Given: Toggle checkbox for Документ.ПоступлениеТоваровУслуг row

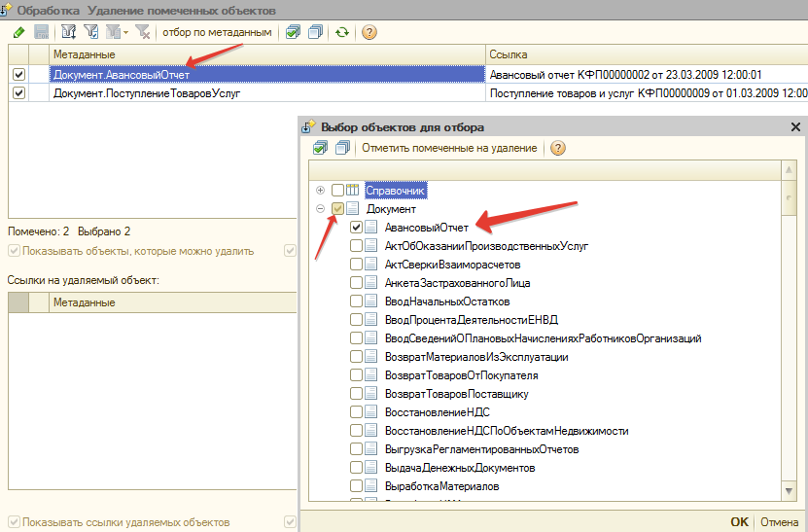Looking at the screenshot, I should pyautogui.click(x=18, y=93).
